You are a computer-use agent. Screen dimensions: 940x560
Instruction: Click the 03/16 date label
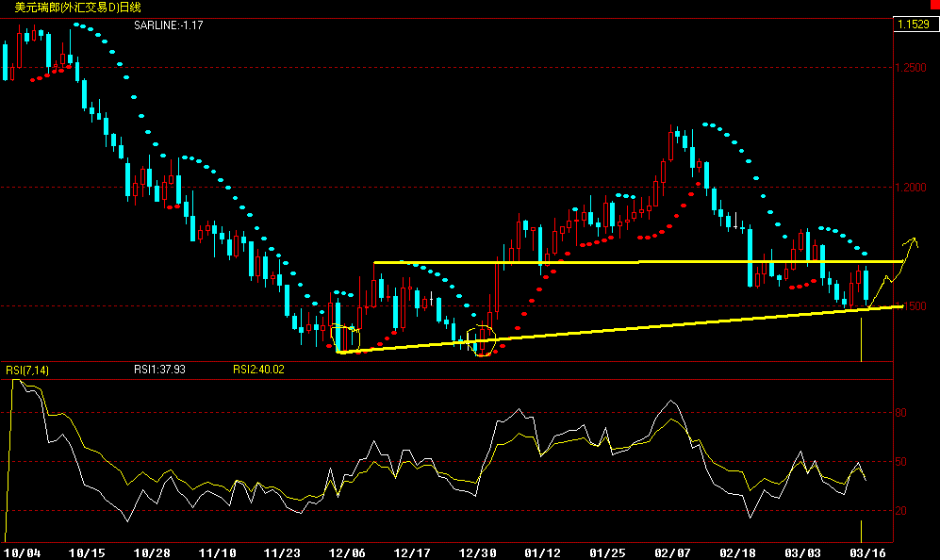[867, 552]
